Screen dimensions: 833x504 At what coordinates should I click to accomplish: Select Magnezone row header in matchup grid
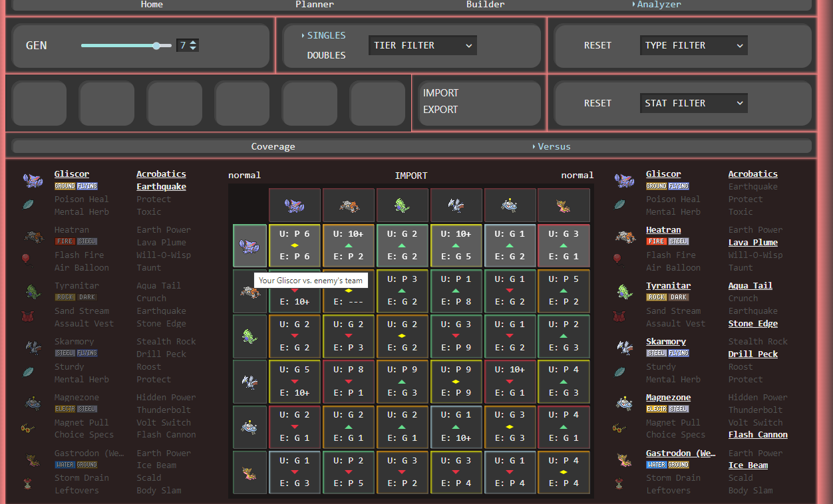(x=250, y=427)
